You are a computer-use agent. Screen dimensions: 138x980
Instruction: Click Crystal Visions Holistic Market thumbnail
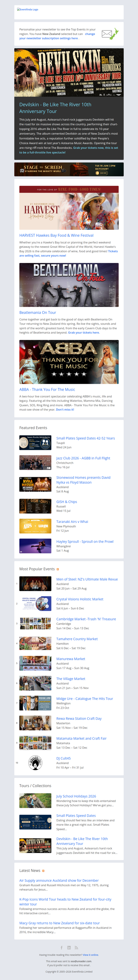35,604
